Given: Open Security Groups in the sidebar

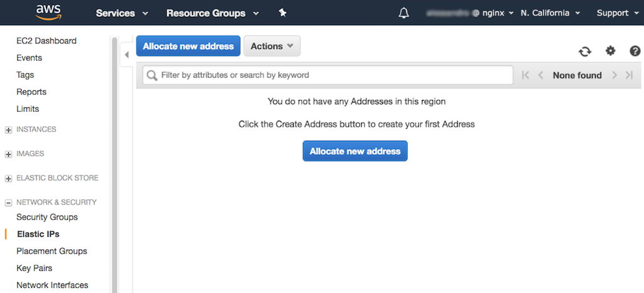Looking at the screenshot, I should tap(47, 217).
